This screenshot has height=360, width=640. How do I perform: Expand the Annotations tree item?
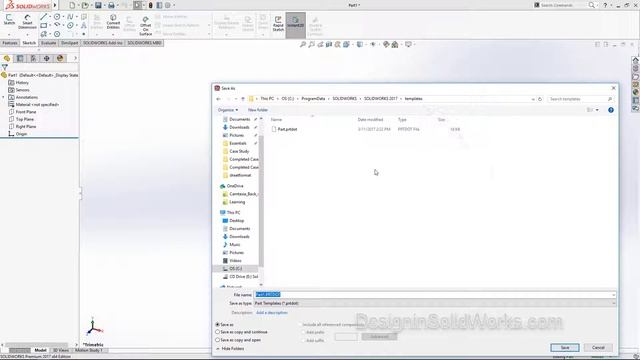coord(4,97)
